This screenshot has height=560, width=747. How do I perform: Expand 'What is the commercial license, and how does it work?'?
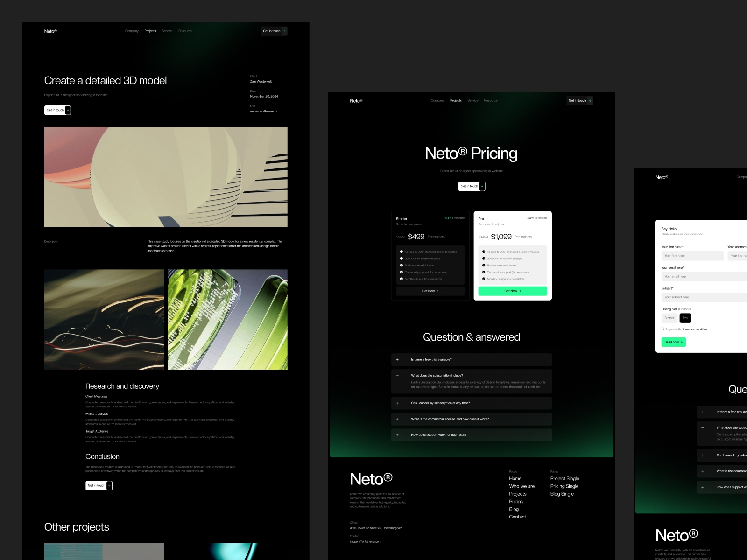coord(396,419)
